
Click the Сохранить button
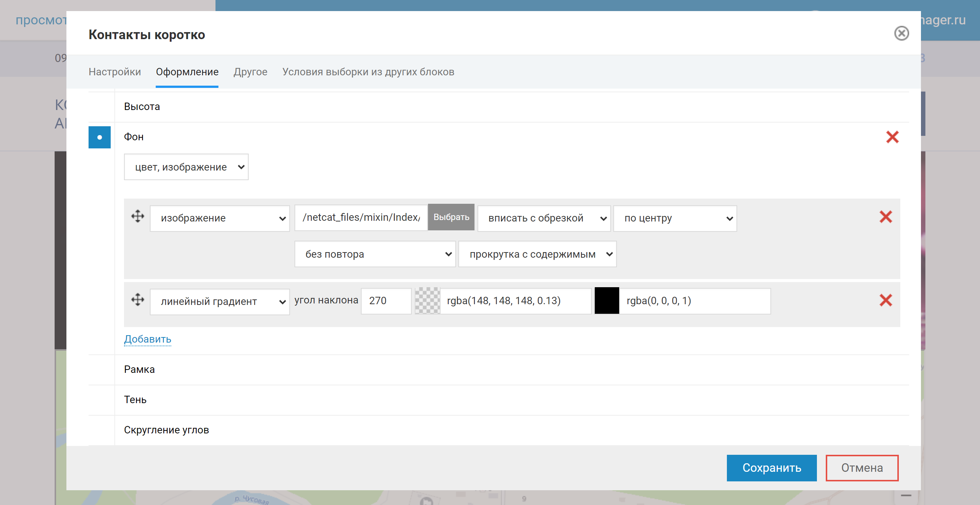[x=772, y=468]
